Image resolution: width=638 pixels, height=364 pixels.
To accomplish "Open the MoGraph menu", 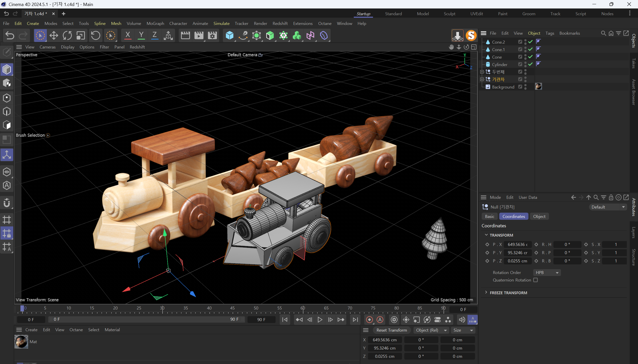I will (155, 23).
